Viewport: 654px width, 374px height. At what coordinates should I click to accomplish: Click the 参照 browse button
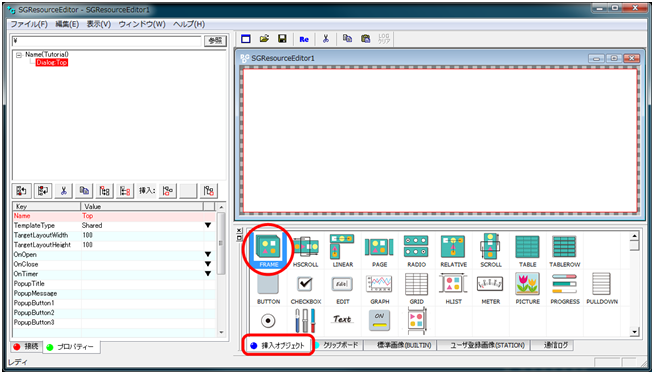[x=215, y=40]
